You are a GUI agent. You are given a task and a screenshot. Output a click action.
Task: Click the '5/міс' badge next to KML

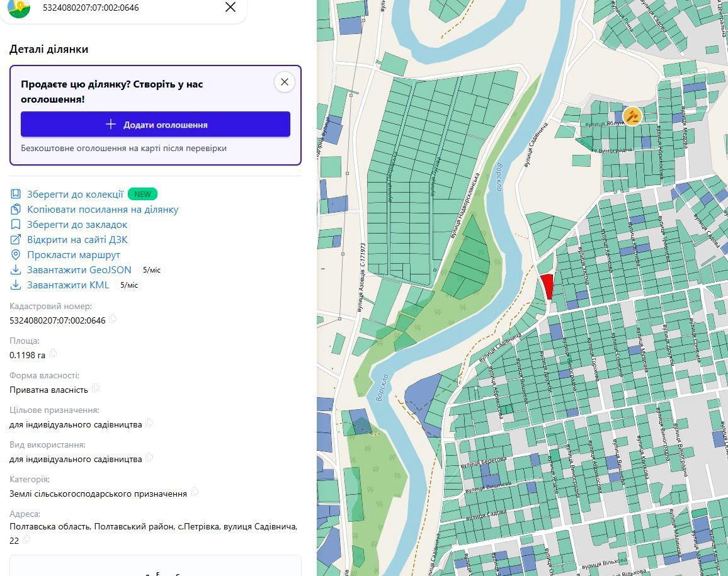click(129, 285)
